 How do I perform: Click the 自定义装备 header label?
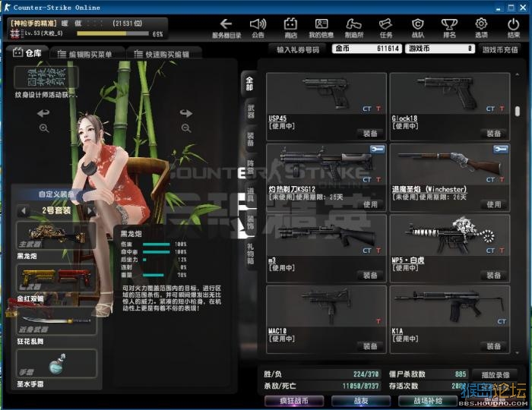tap(56, 194)
